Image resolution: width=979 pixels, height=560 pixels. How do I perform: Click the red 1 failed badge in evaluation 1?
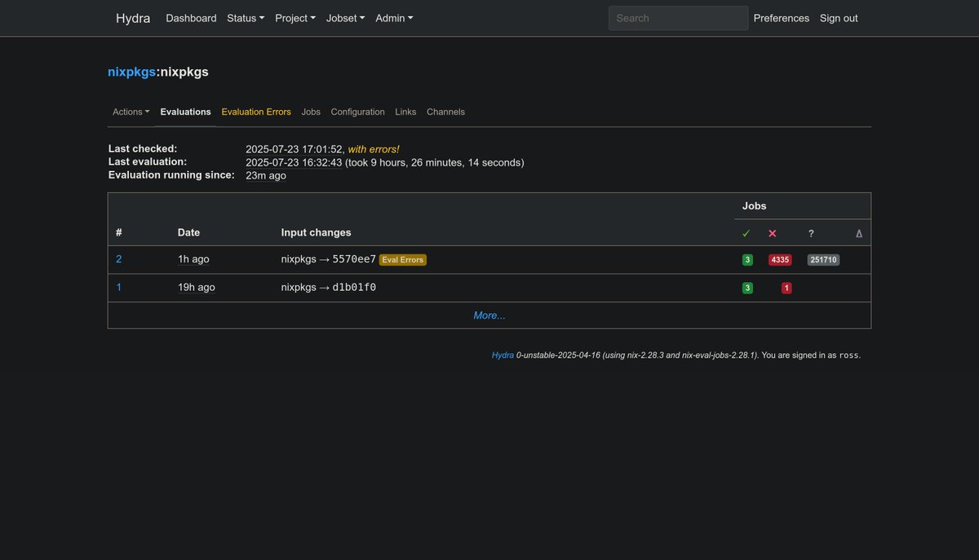pyautogui.click(x=786, y=288)
